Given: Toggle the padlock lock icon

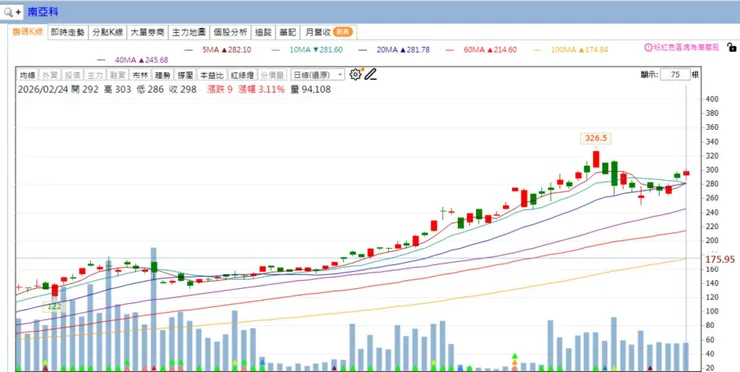Looking at the screenshot, I should point(731,47).
